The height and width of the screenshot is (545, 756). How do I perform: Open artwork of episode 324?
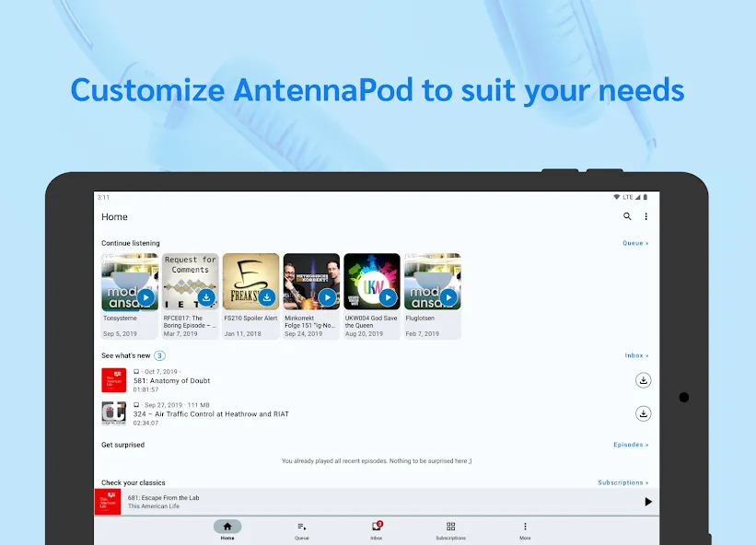click(x=114, y=413)
